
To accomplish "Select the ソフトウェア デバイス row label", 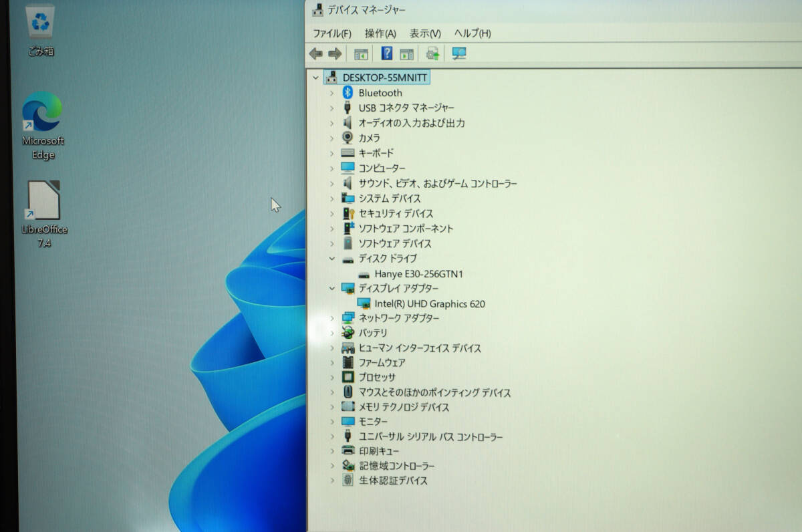I will coord(395,243).
